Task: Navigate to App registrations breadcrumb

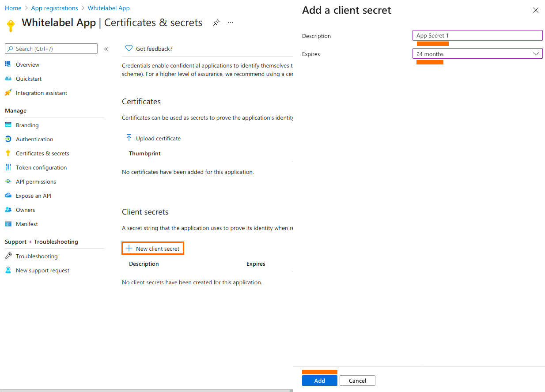Action: (x=54, y=8)
